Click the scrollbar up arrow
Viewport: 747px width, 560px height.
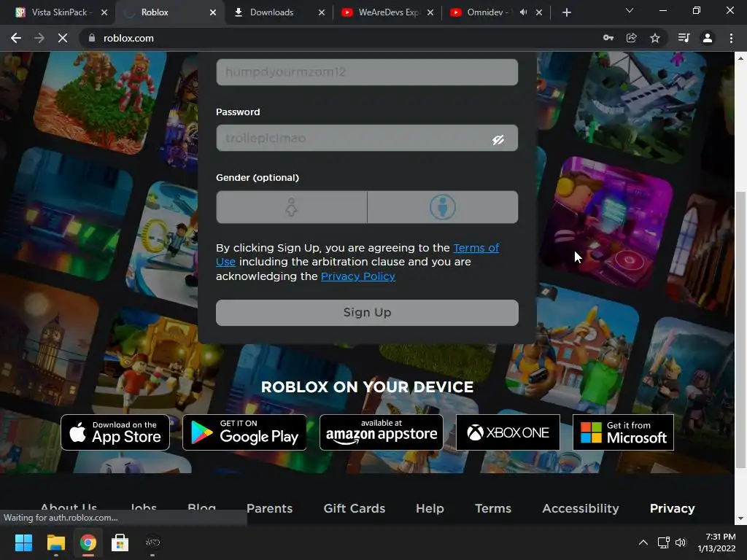(x=740, y=58)
